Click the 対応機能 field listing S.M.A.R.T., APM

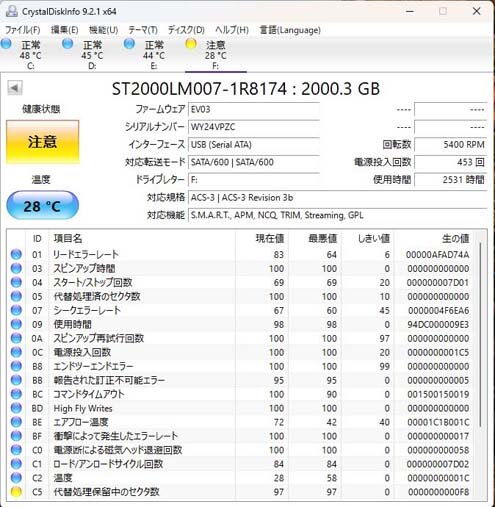click(x=337, y=215)
